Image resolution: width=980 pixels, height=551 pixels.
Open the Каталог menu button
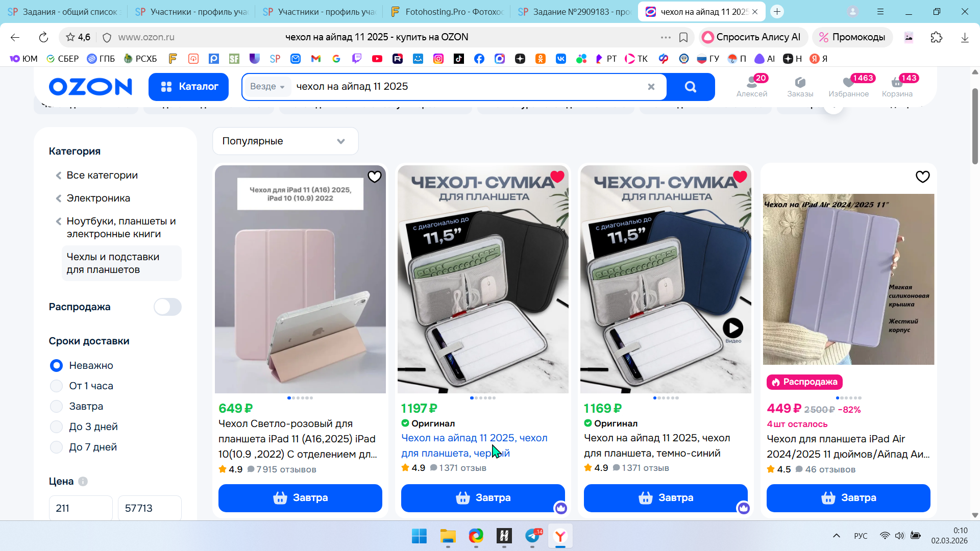click(x=188, y=87)
